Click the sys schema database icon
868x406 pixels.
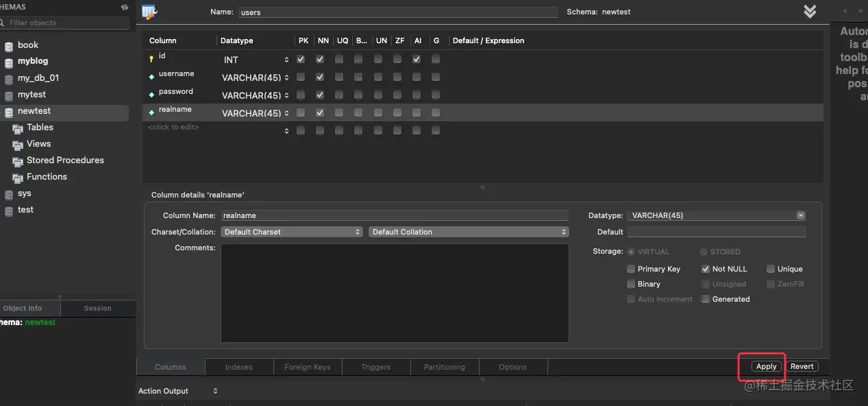click(x=9, y=195)
